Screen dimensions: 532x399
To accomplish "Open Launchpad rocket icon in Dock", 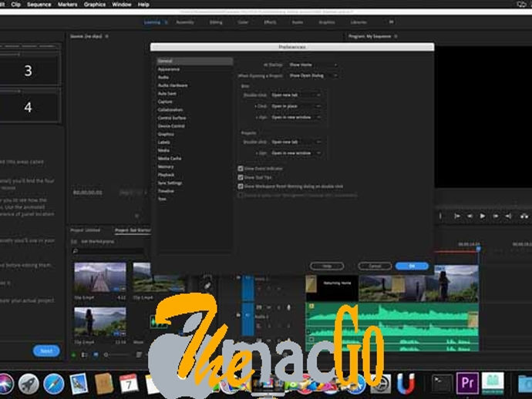I will point(29,384).
